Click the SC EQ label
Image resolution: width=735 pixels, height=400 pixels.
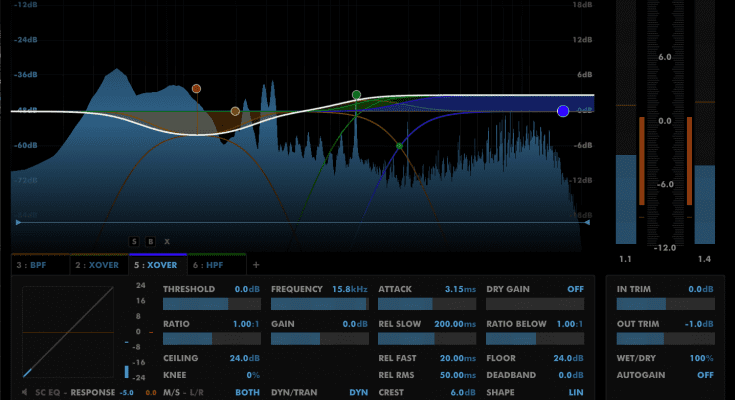47,393
